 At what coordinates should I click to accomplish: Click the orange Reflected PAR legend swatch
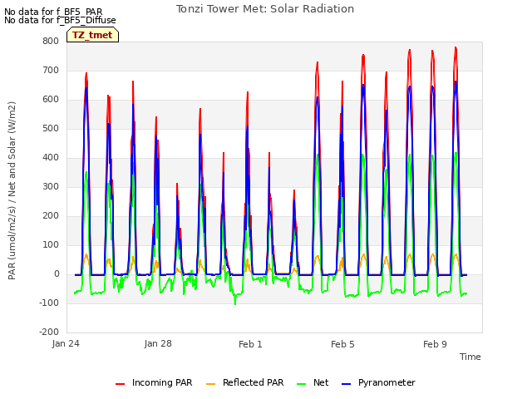click(210, 384)
